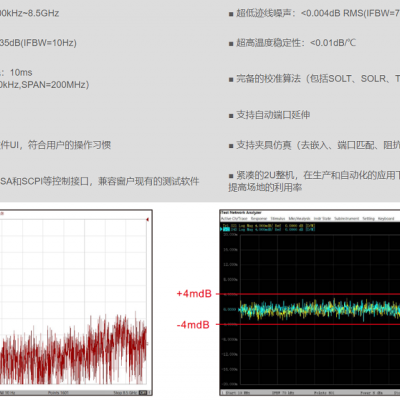This screenshot has width=400, height=400.
Task: Open the black network analyzer screenshot image
Action: click(x=310, y=303)
